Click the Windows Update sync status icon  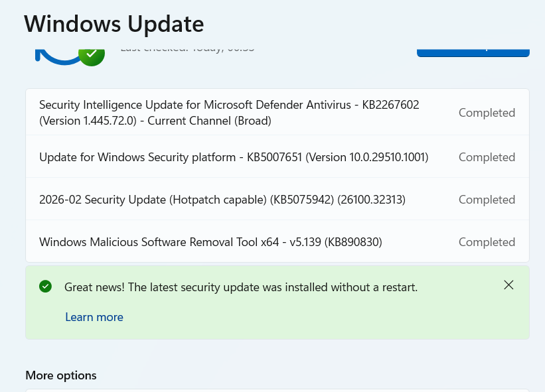coord(70,57)
